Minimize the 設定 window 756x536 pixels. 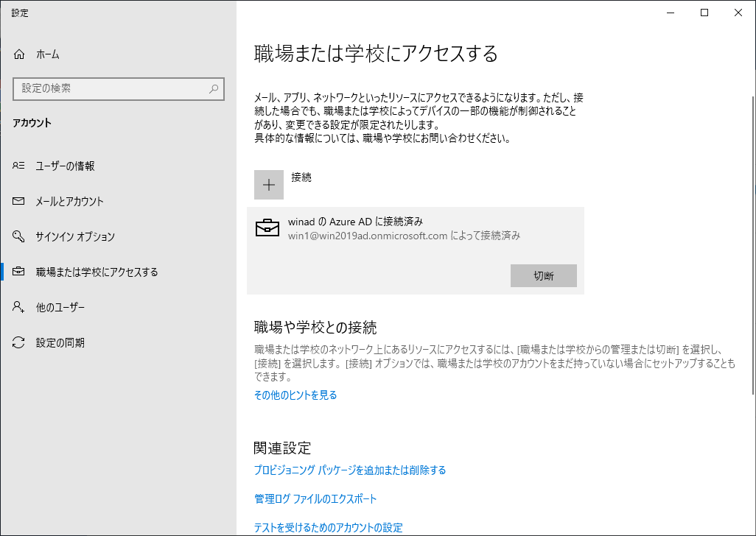pyautogui.click(x=671, y=13)
